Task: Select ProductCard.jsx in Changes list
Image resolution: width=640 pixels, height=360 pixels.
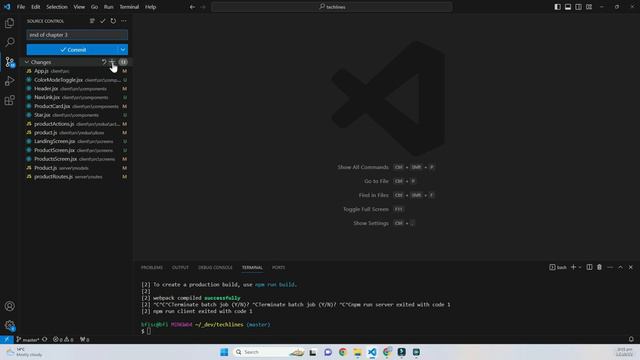Action: point(77,106)
